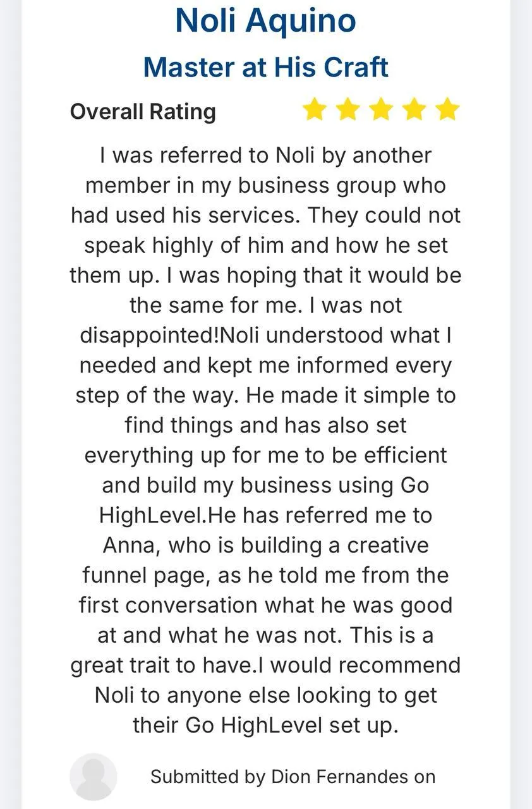Click the last line ending with set up
The width and height of the screenshot is (532, 809).
pos(266,725)
